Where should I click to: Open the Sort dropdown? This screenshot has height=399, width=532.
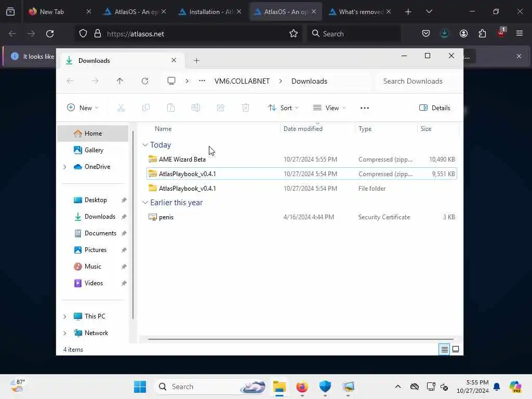pyautogui.click(x=283, y=108)
